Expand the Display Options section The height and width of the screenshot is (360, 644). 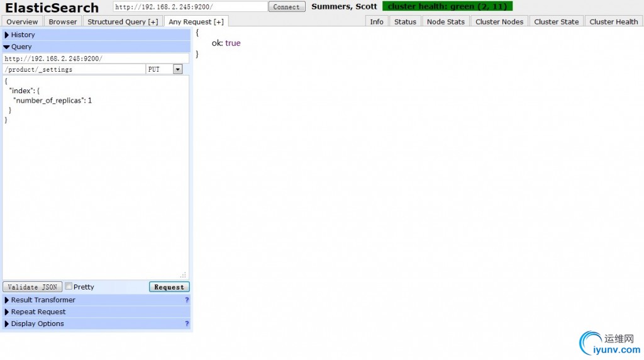pos(96,324)
